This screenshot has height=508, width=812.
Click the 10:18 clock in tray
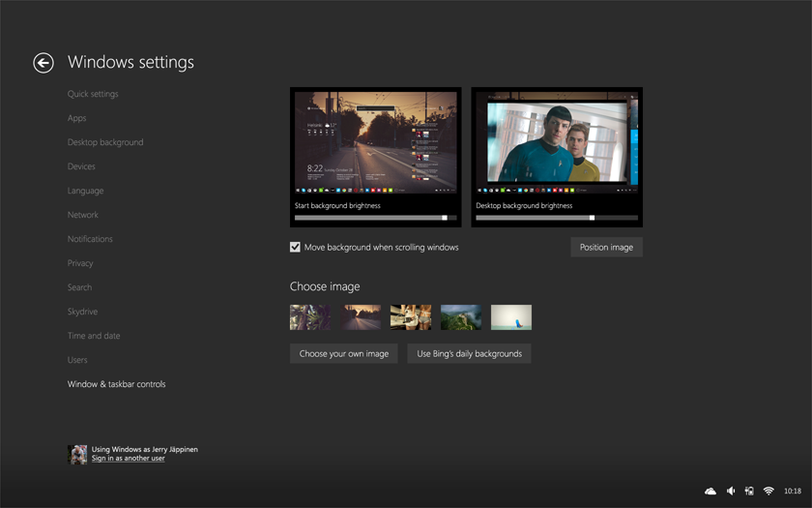click(x=793, y=491)
